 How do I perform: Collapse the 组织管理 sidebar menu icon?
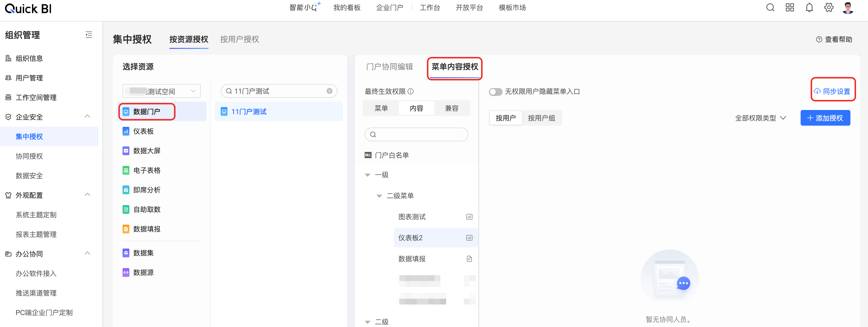point(89,35)
